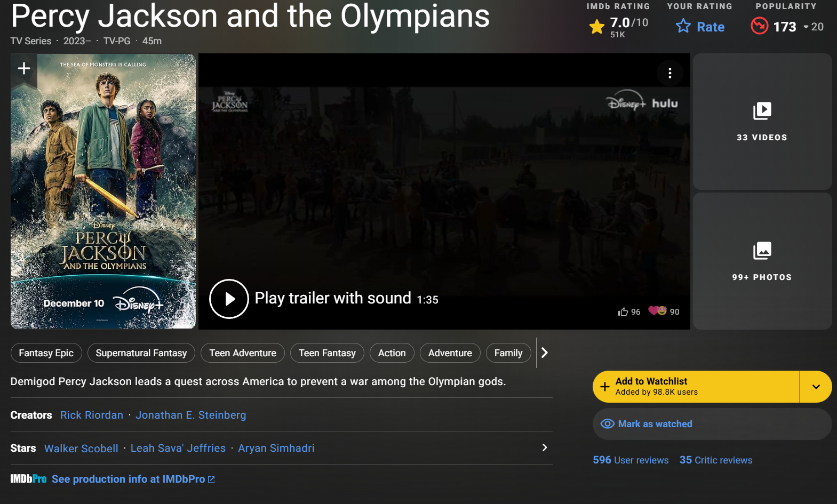Click the heart emoji reactions icon
The height and width of the screenshot is (504, 837).
pyautogui.click(x=657, y=311)
